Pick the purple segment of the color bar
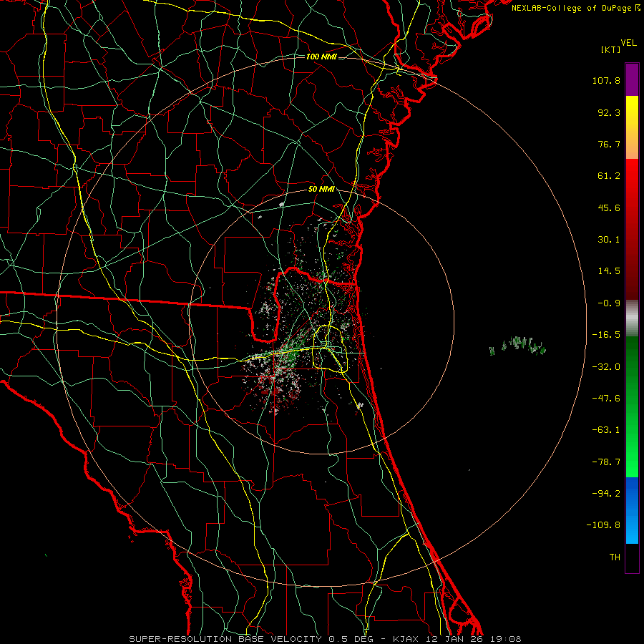The width and height of the screenshot is (644, 644). click(632, 80)
